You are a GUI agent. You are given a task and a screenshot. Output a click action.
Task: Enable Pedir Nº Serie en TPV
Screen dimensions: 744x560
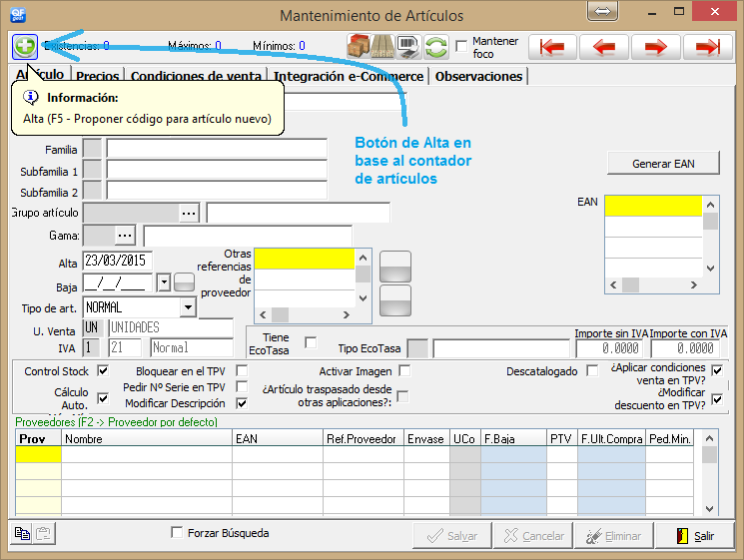point(242,386)
